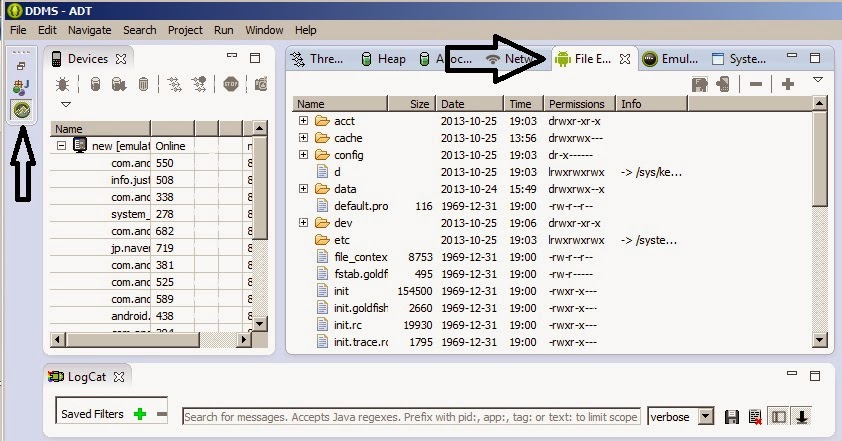
Task: Open the Edit menu
Action: pos(47,30)
